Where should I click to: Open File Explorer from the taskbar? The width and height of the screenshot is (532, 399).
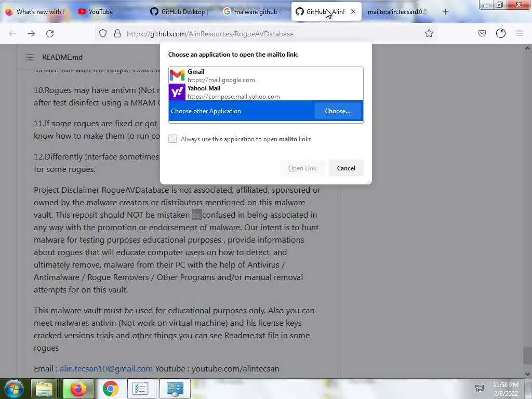tap(44, 389)
